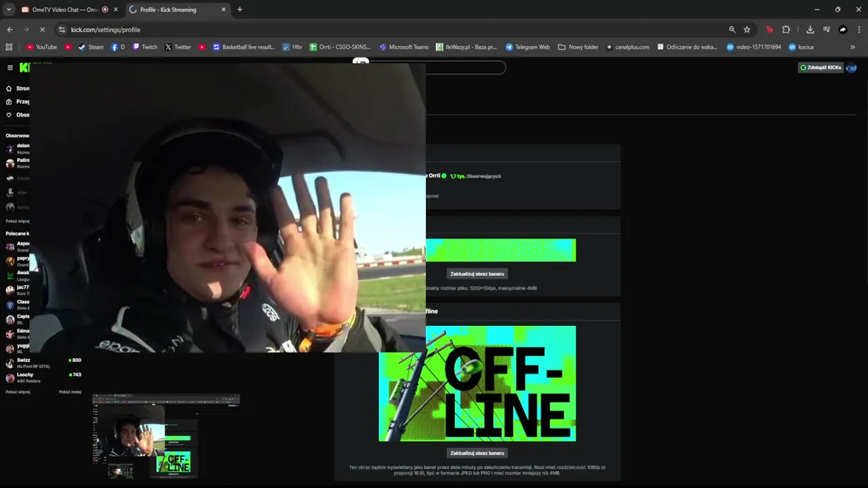Open Swizz channel in sidebar

pos(43,363)
